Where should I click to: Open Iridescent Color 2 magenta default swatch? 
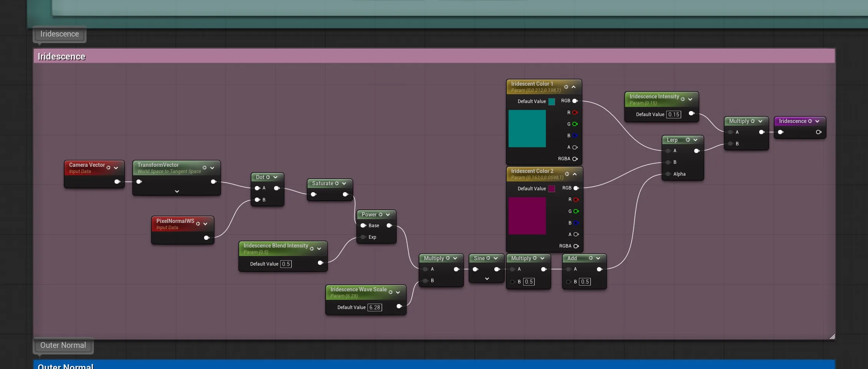552,189
